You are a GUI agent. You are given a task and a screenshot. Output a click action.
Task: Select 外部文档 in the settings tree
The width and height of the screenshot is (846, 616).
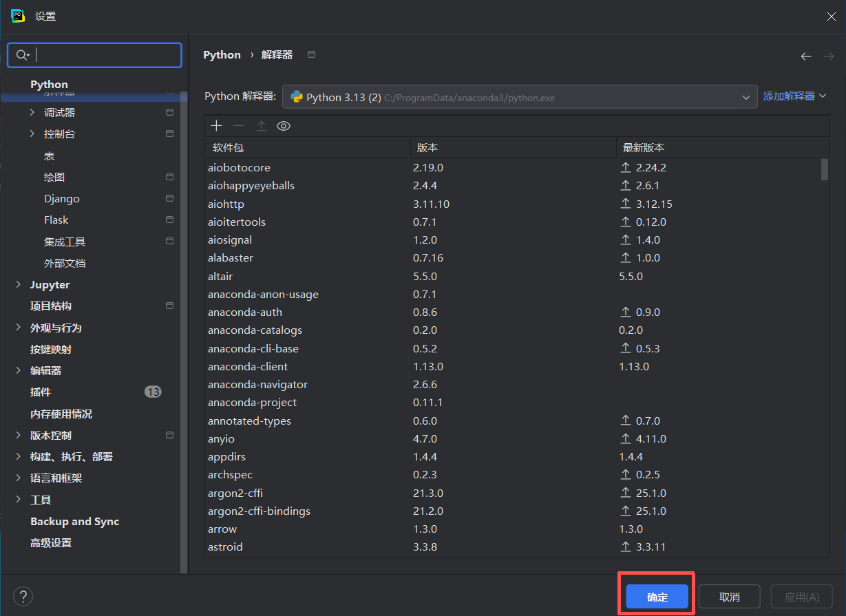tap(65, 263)
